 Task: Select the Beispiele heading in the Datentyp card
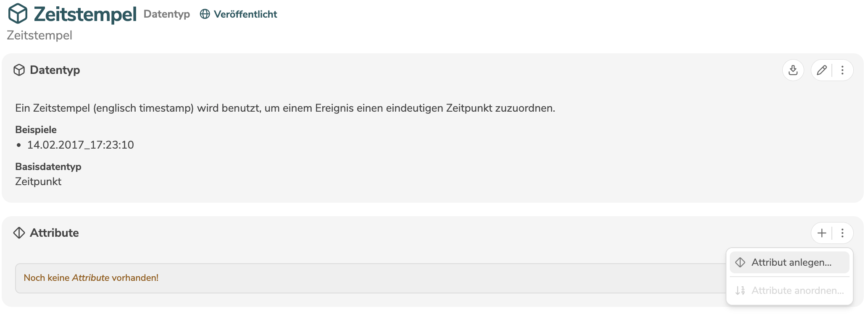pos(36,129)
